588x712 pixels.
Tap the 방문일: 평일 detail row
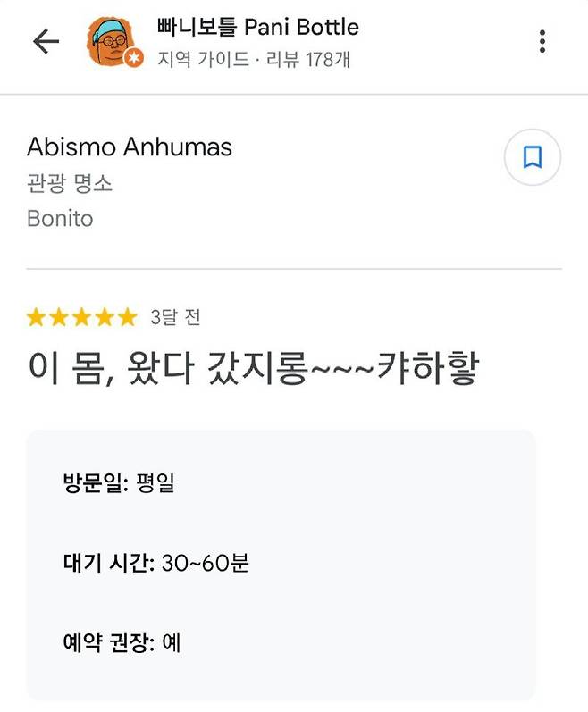[x=119, y=484]
